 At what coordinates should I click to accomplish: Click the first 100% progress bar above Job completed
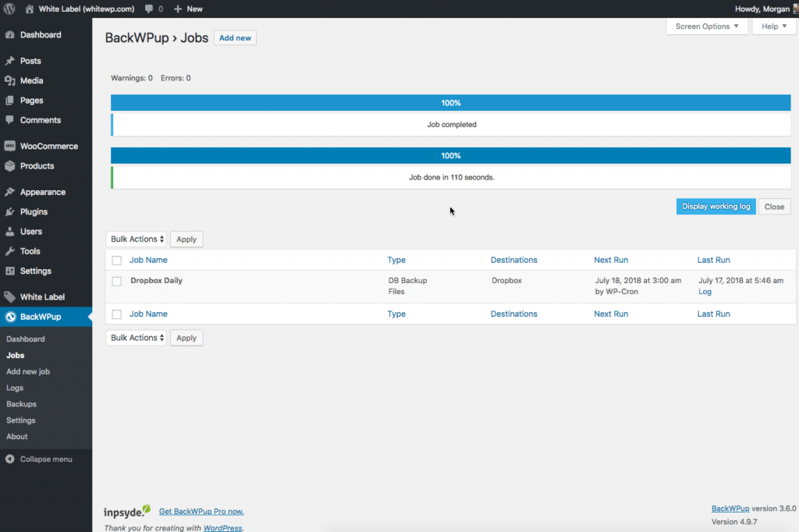[x=450, y=102]
